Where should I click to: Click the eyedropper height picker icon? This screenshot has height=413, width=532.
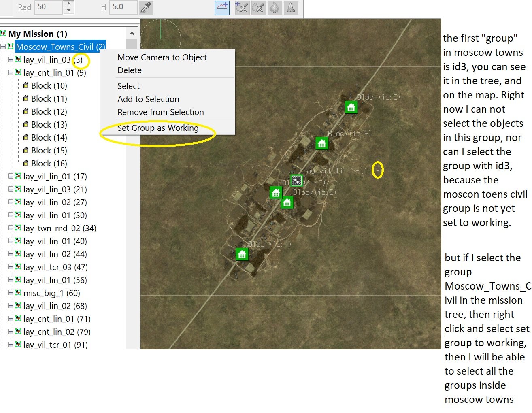[x=146, y=7]
